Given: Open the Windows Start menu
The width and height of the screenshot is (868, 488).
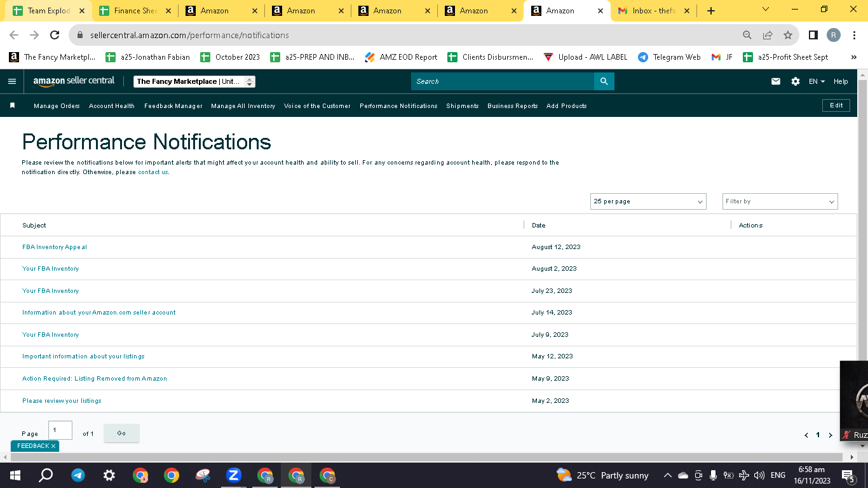Looking at the screenshot, I should click(15, 475).
